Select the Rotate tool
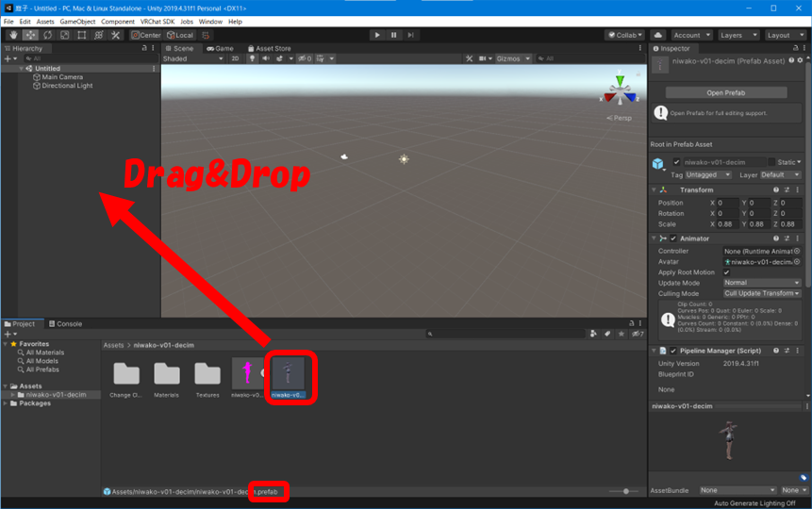812x509 pixels. (x=47, y=35)
